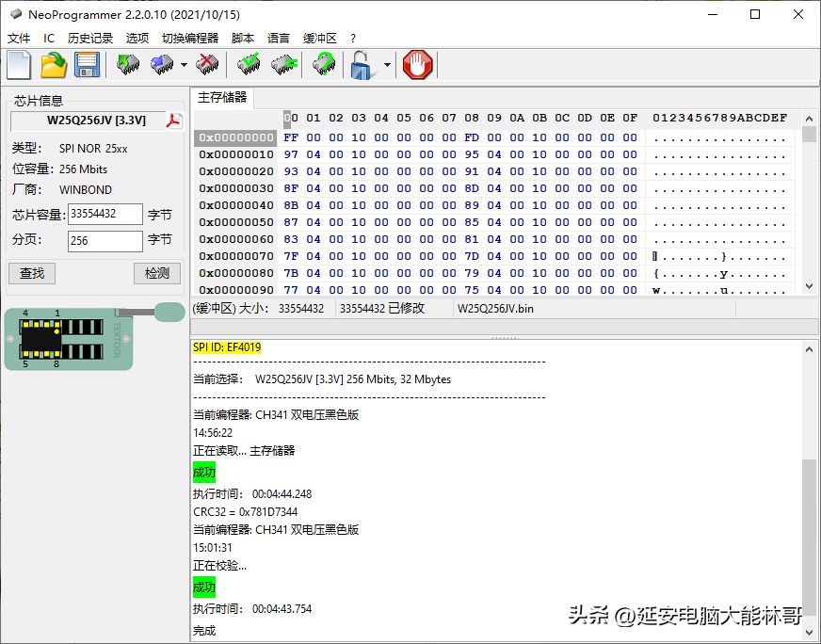The image size is (821, 644).
Task: Click the highlighted SPI ID: EF4019 log line
Action: click(x=227, y=347)
